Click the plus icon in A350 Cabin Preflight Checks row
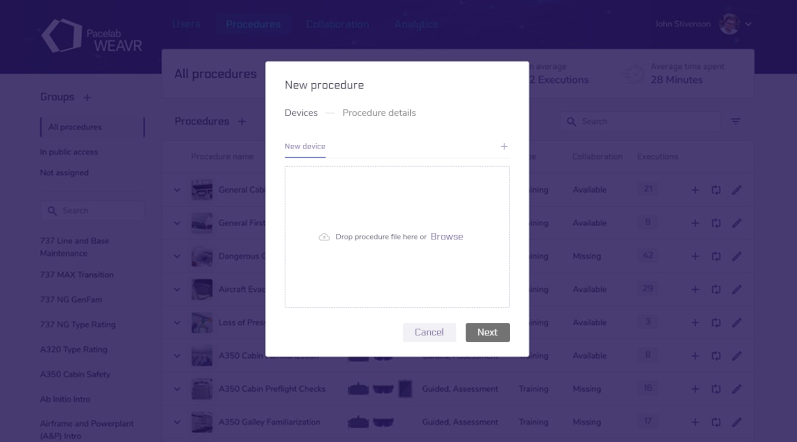797x442 pixels. 695,389
